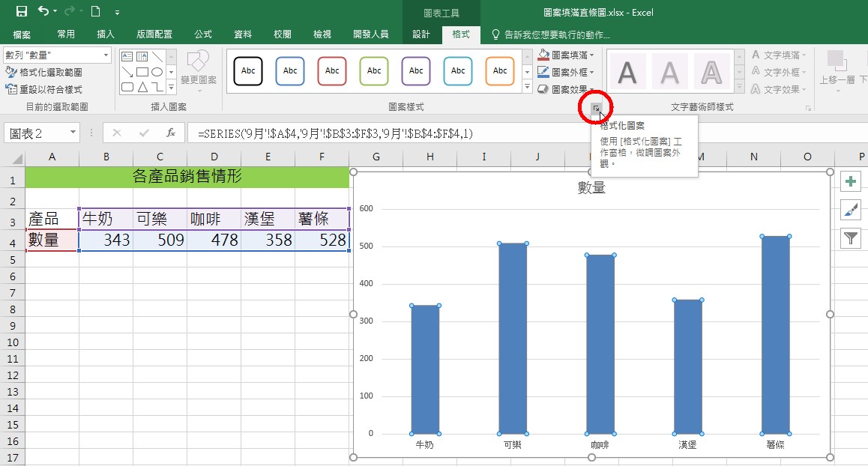This screenshot has height=466, width=868.
Task: Select row 4 header
Action: click(x=12, y=241)
